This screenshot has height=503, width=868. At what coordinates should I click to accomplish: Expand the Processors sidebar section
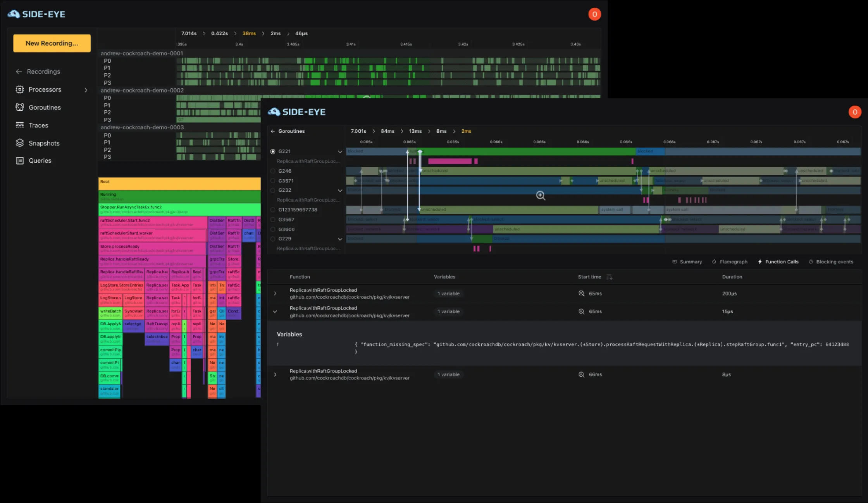(86, 89)
